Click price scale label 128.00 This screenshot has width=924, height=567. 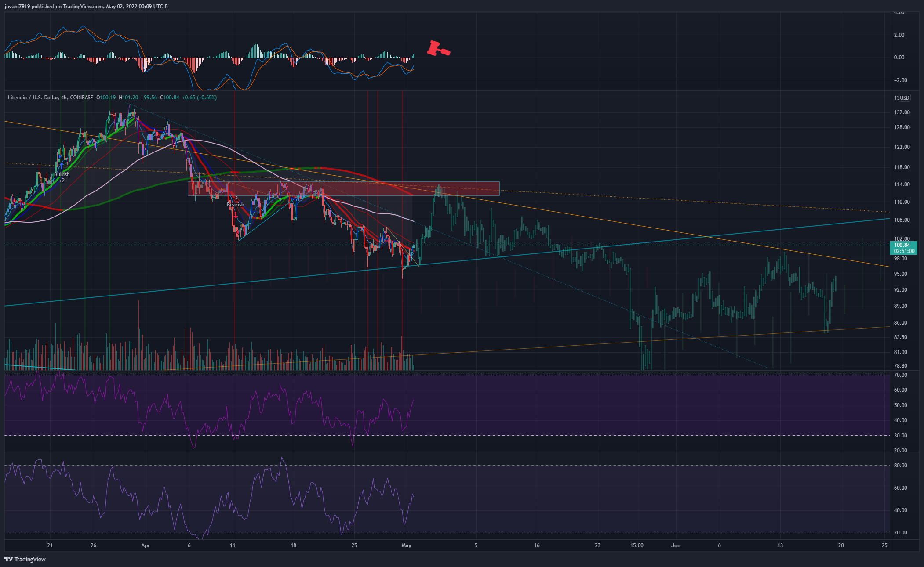point(902,127)
